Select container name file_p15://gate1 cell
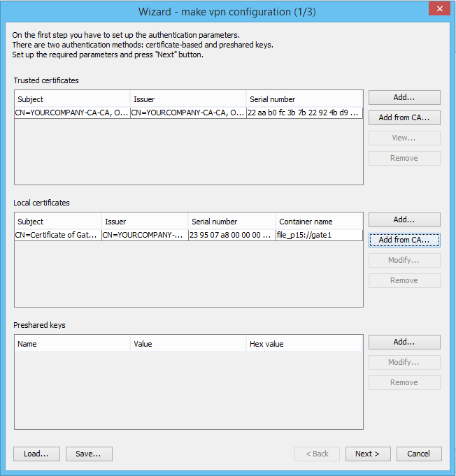456x476 pixels. coord(319,236)
